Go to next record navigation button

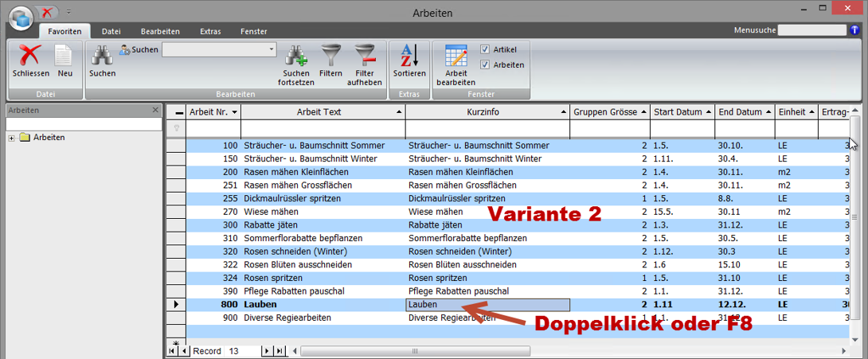tap(267, 351)
